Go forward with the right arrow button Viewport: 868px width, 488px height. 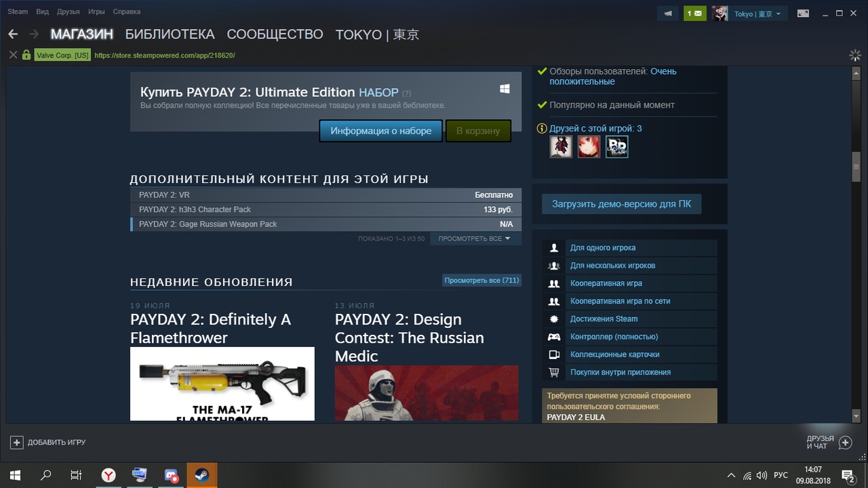coord(33,34)
